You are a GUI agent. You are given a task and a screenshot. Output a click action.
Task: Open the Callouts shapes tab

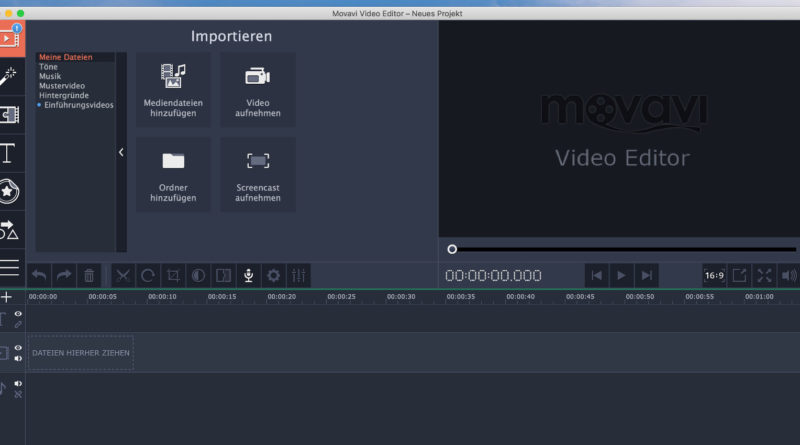pyautogui.click(x=9, y=230)
